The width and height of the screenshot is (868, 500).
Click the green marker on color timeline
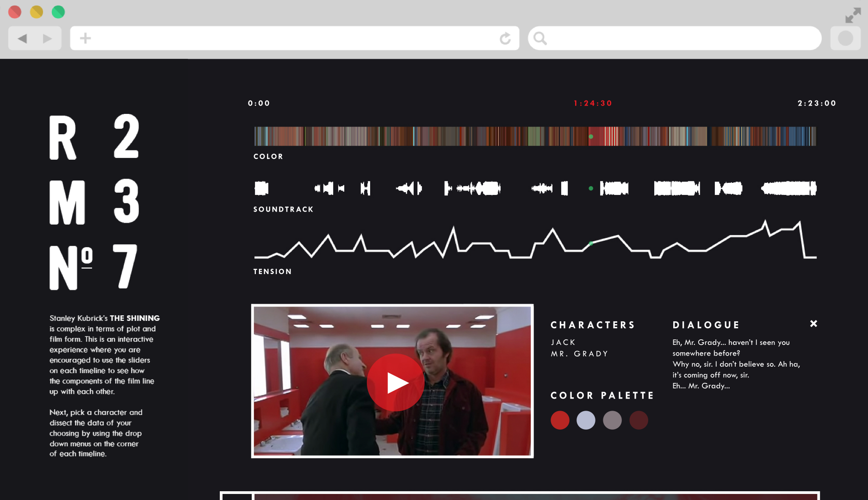[591, 137]
